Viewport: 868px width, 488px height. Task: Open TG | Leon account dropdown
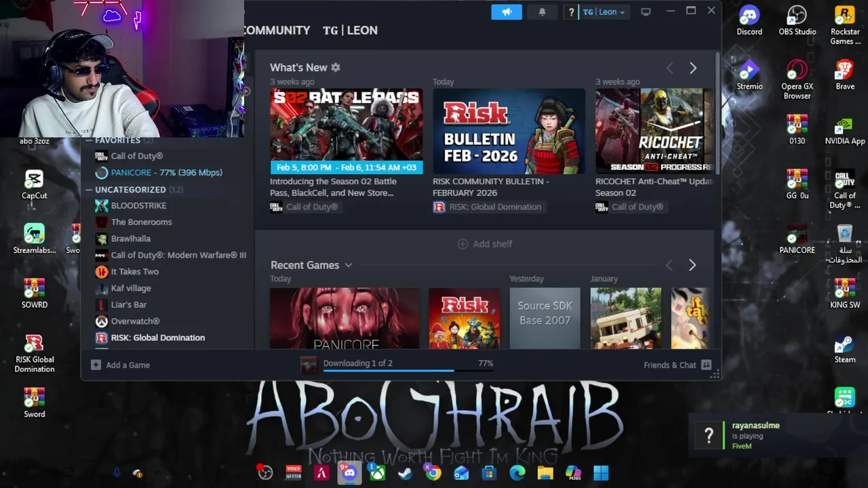[604, 12]
